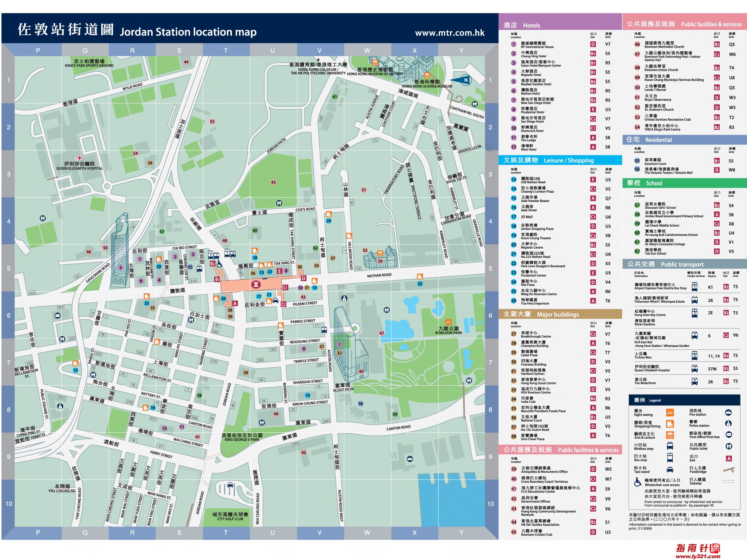Viewport: 747px width, 560px height.
Task: Click the Wheelchair user access icon
Action: [638, 482]
